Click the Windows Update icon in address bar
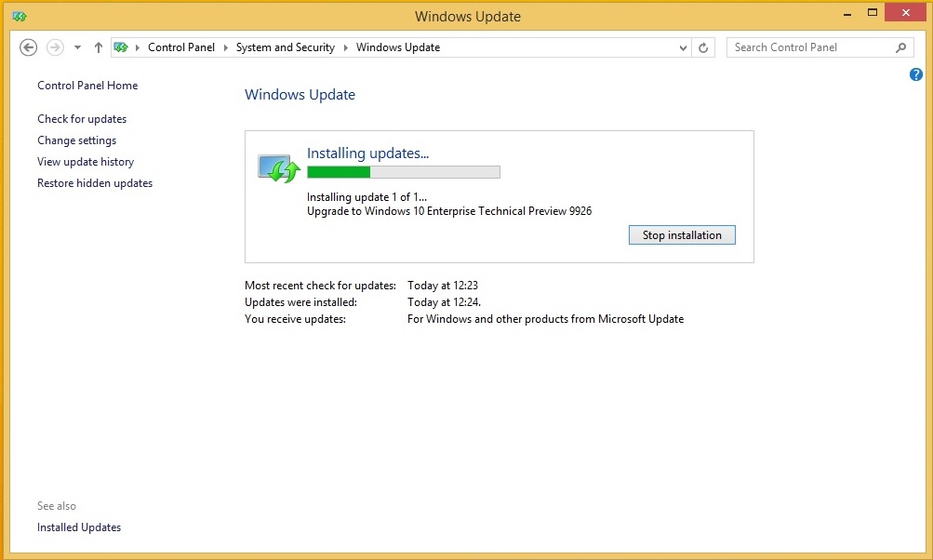Screen dimensions: 933x560 121,47
